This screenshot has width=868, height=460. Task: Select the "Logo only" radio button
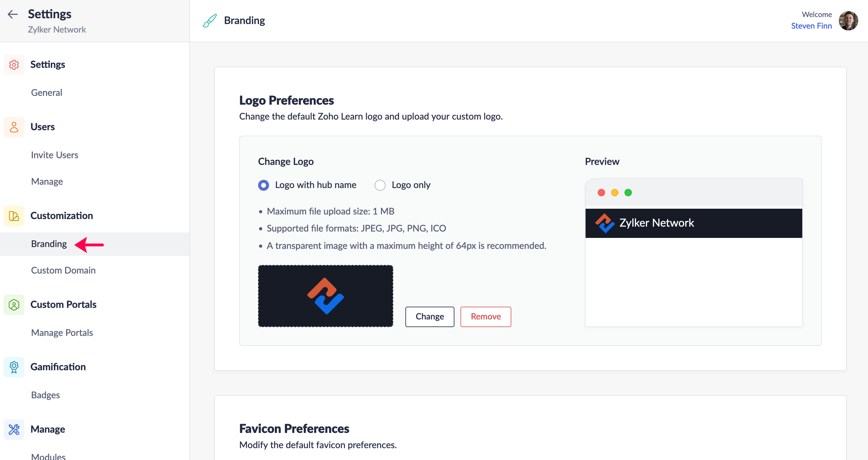pyautogui.click(x=380, y=185)
